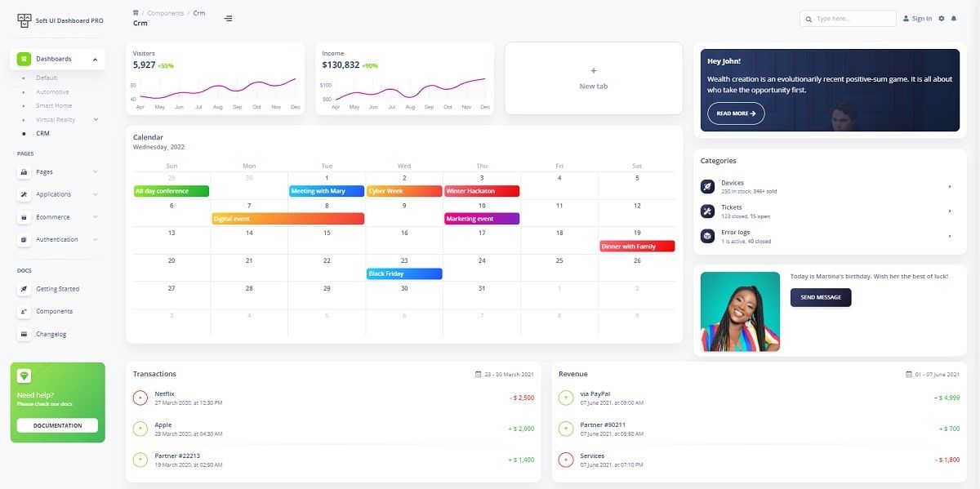Click the Digital event bar on the calendar

tap(287, 218)
